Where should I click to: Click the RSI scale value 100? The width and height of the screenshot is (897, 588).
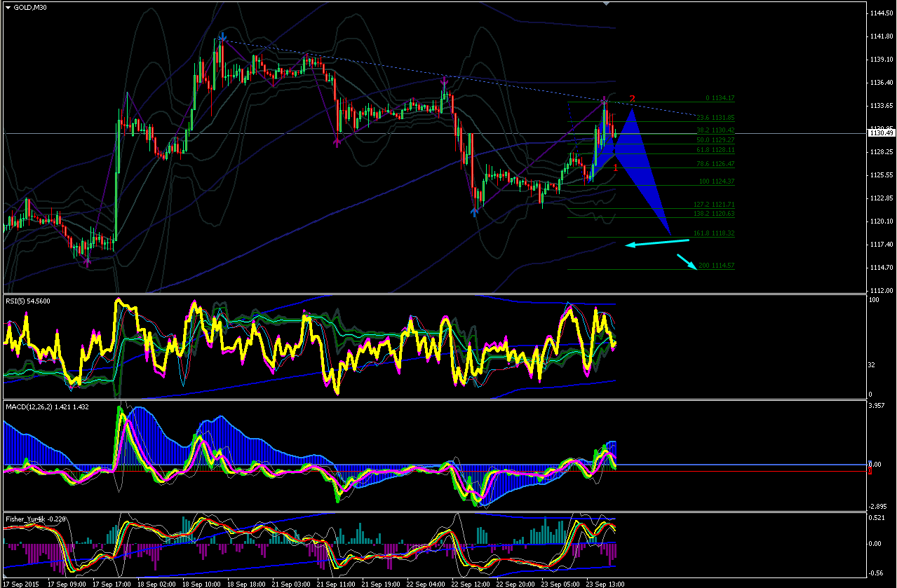click(874, 300)
